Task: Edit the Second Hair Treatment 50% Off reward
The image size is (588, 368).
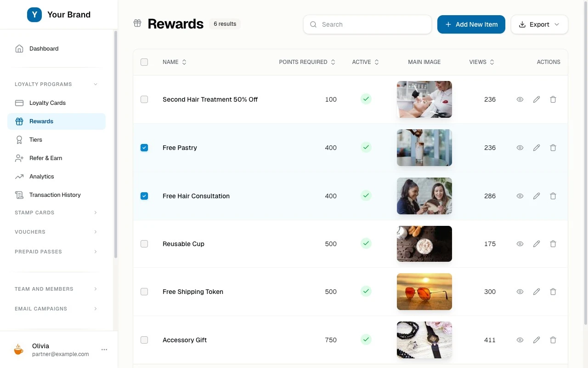Action: tap(537, 99)
